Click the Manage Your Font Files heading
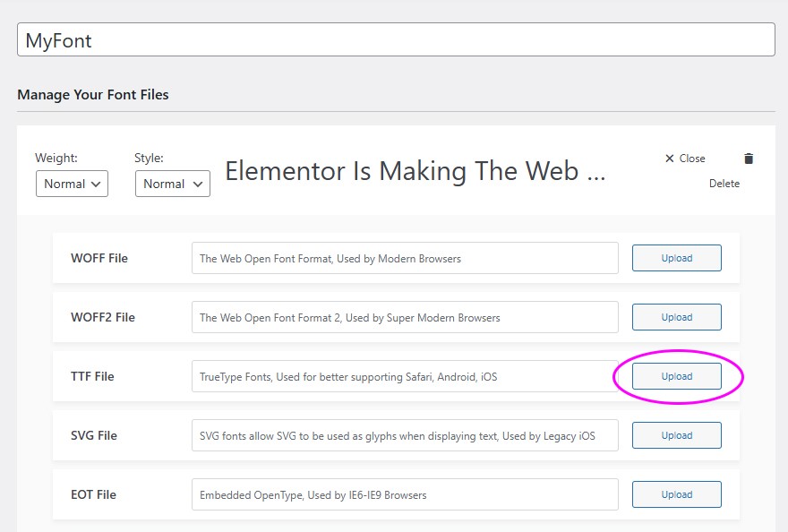788x532 pixels. pos(93,95)
